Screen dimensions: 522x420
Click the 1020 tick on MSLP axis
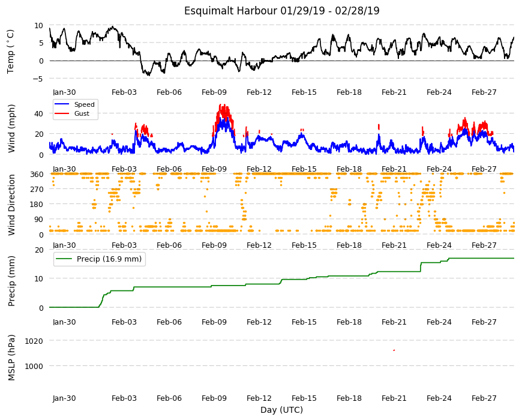click(x=34, y=341)
